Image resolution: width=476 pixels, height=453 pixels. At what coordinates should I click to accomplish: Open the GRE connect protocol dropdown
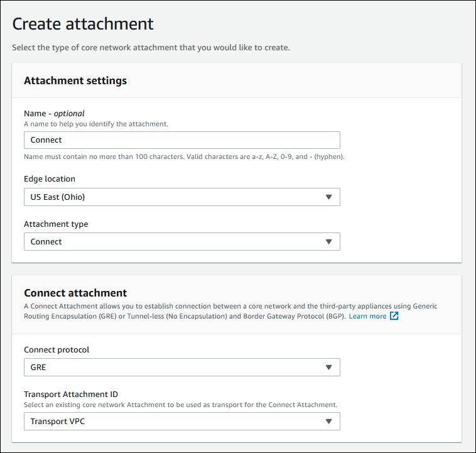coord(181,367)
